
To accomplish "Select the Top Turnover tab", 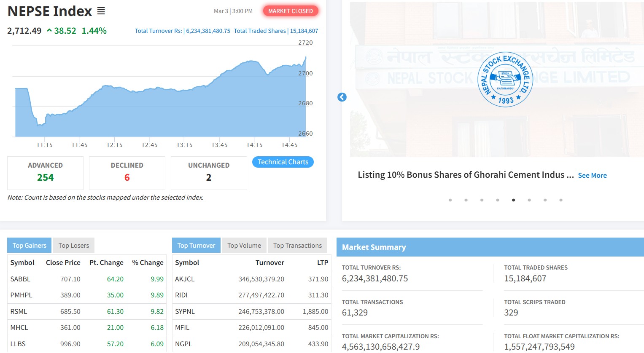I will click(x=196, y=246).
